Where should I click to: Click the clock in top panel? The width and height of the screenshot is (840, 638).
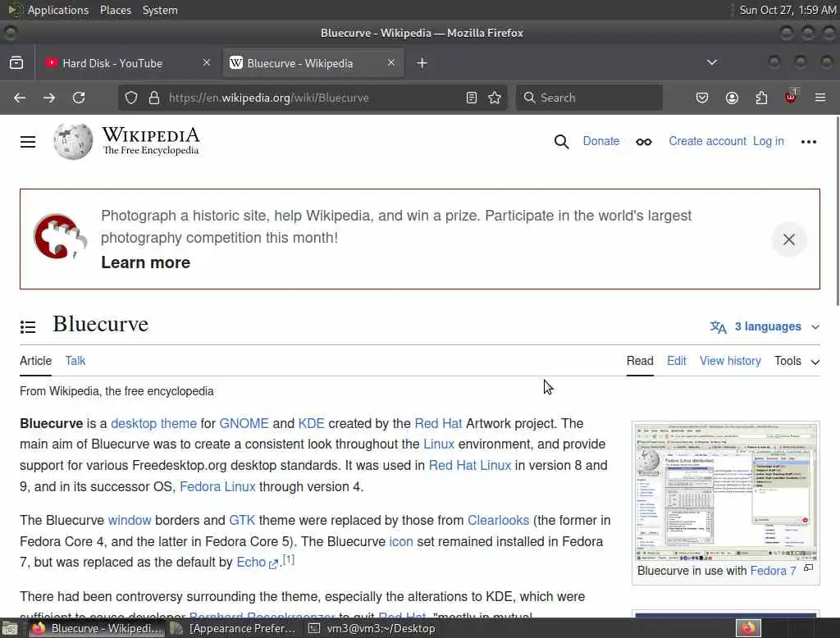point(787,10)
